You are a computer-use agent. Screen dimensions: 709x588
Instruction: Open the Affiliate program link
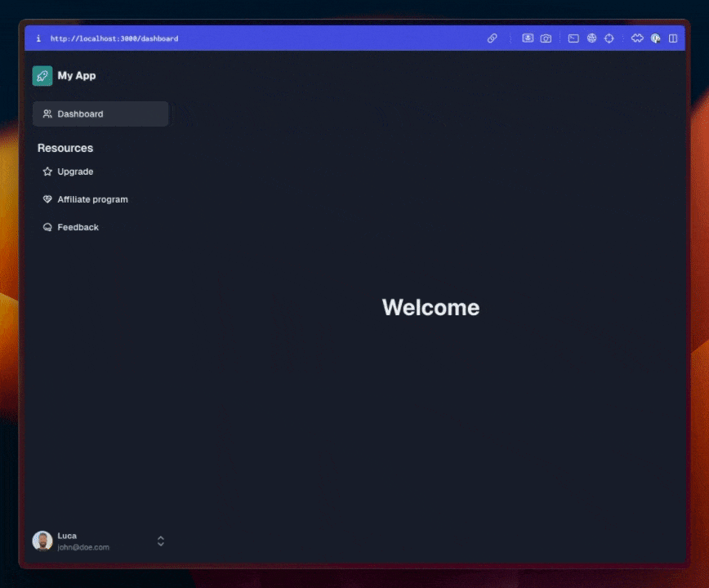pos(92,199)
